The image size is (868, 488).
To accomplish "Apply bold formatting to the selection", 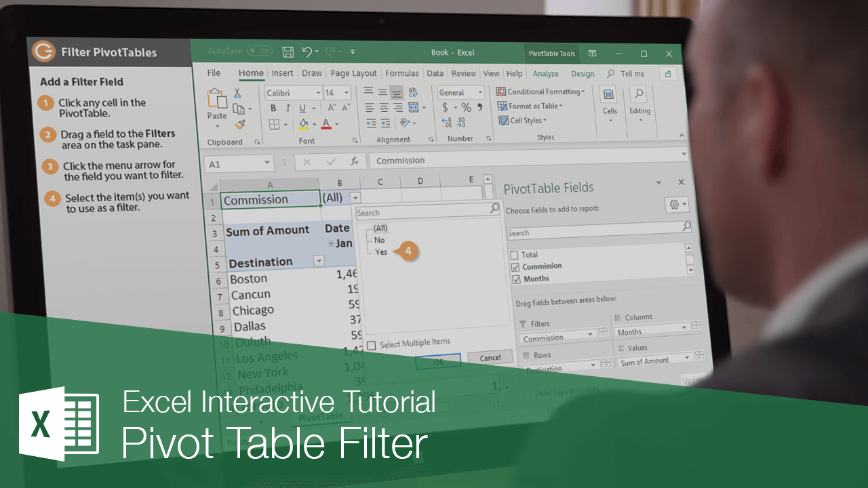I will 273,108.
